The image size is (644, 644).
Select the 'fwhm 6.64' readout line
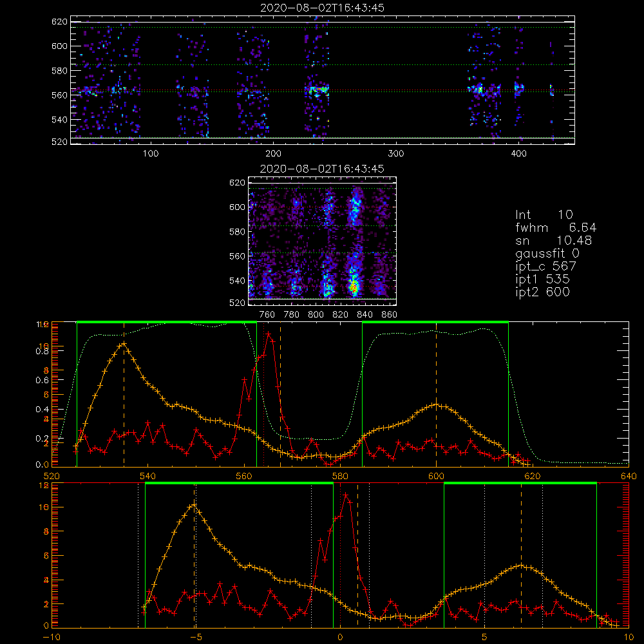click(x=556, y=227)
